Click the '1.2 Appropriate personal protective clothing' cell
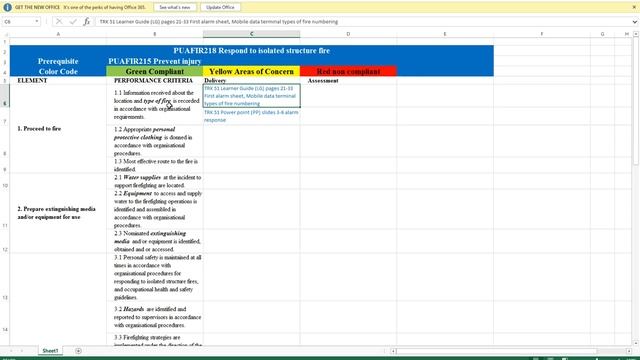Screen dimensions: 640x360 [155, 141]
